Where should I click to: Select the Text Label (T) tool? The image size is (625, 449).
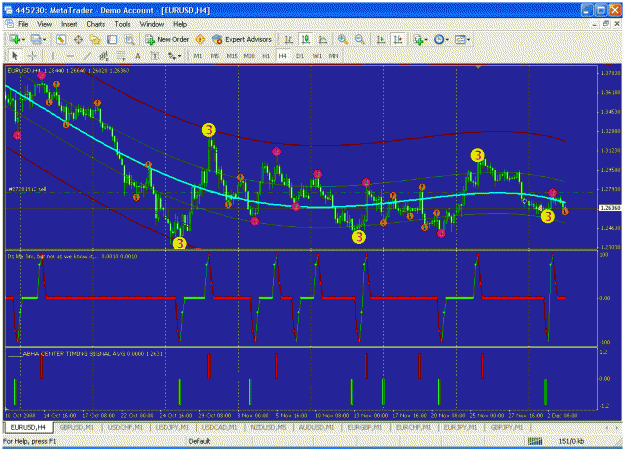coord(155,56)
